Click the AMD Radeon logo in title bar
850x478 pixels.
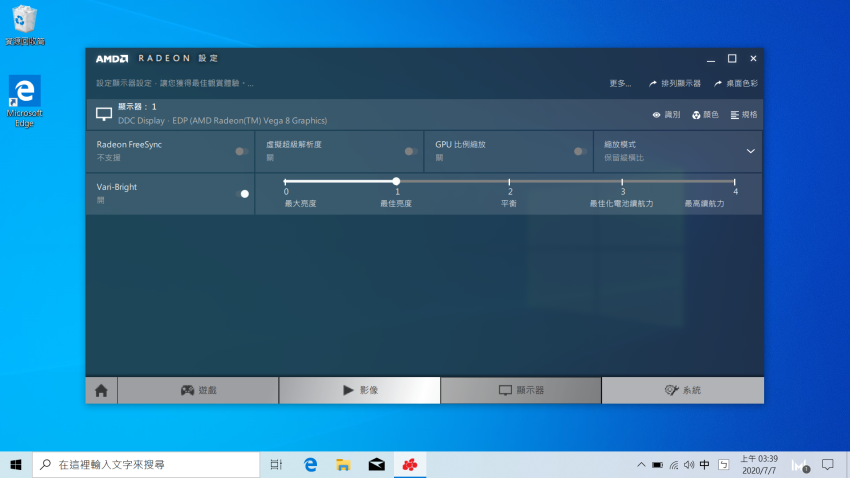pos(112,59)
